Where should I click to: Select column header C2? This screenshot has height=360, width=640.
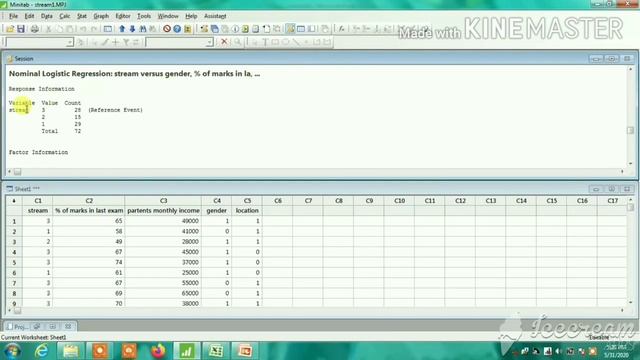click(89, 200)
